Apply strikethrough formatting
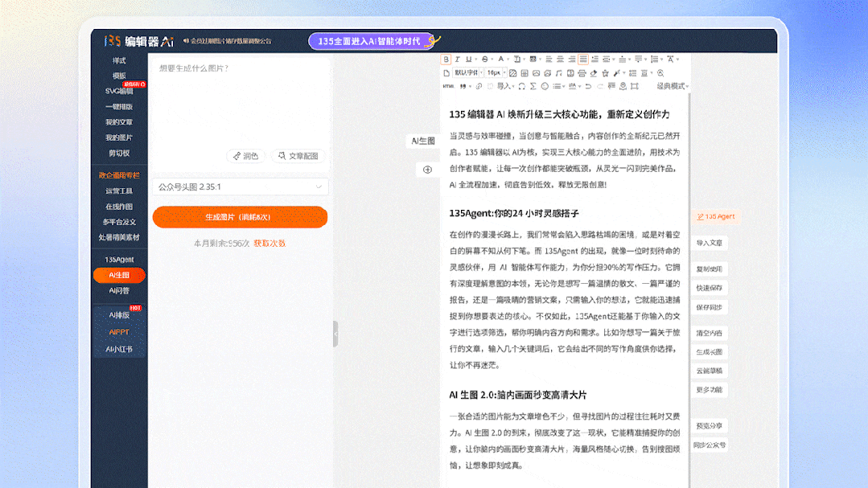 tap(484, 59)
